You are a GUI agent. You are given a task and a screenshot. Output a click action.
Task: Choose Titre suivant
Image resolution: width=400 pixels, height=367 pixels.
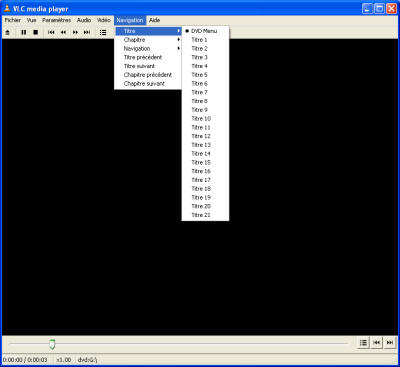click(148, 66)
